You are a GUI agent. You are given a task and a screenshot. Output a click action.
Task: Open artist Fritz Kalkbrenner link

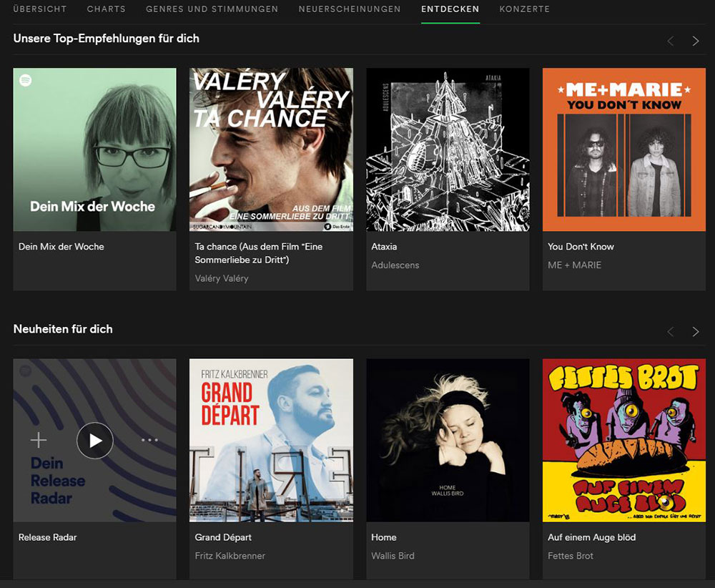pyautogui.click(x=230, y=556)
